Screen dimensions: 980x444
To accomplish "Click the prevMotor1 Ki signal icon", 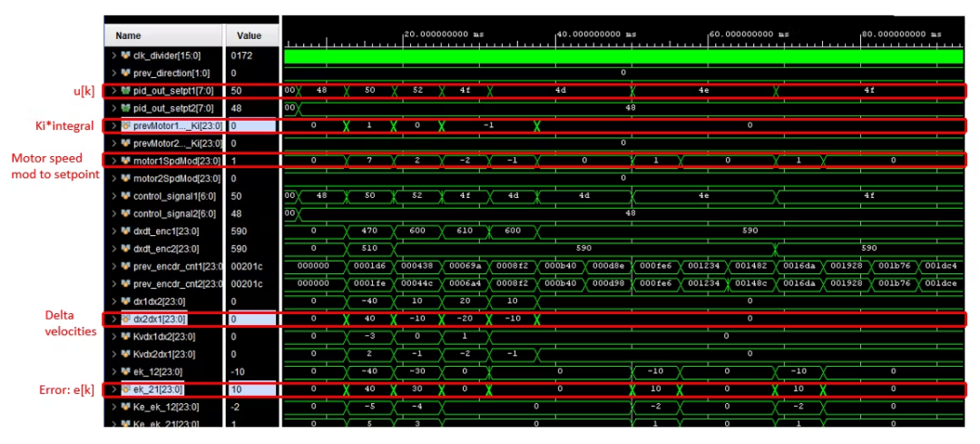I will [x=125, y=126].
